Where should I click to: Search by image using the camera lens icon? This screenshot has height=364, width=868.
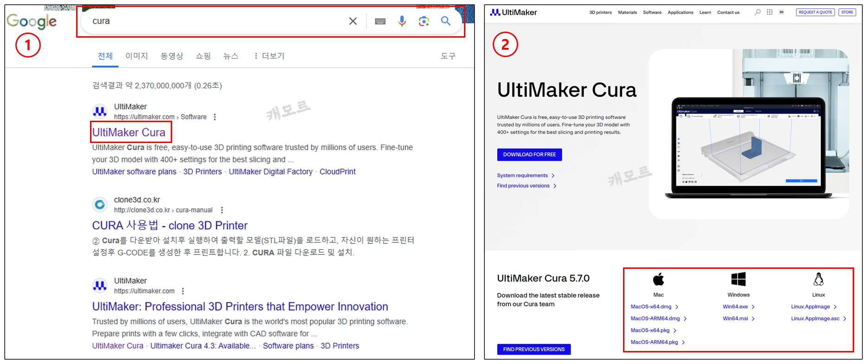pyautogui.click(x=424, y=21)
